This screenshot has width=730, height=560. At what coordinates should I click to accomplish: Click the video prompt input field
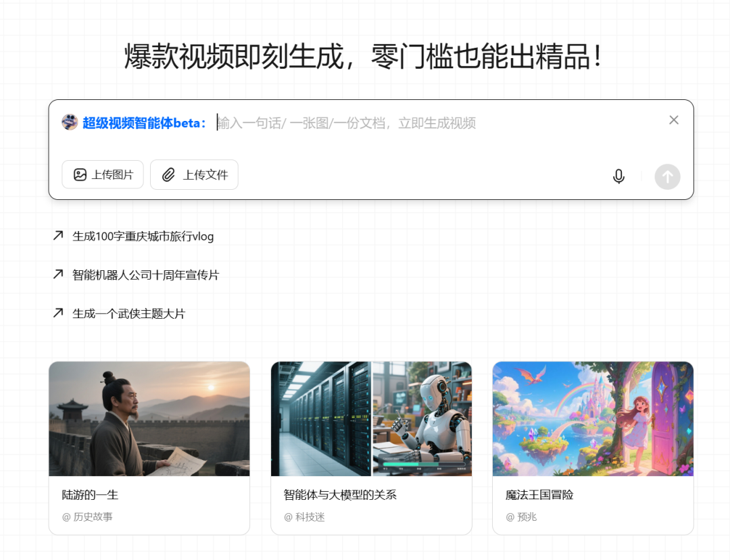[406, 122]
